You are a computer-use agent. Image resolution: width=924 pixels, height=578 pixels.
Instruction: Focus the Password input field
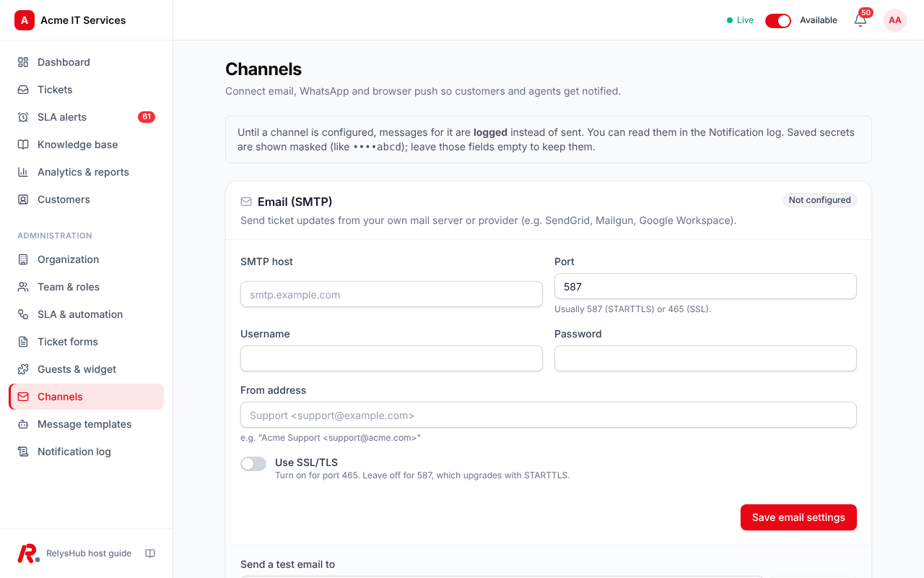point(705,359)
